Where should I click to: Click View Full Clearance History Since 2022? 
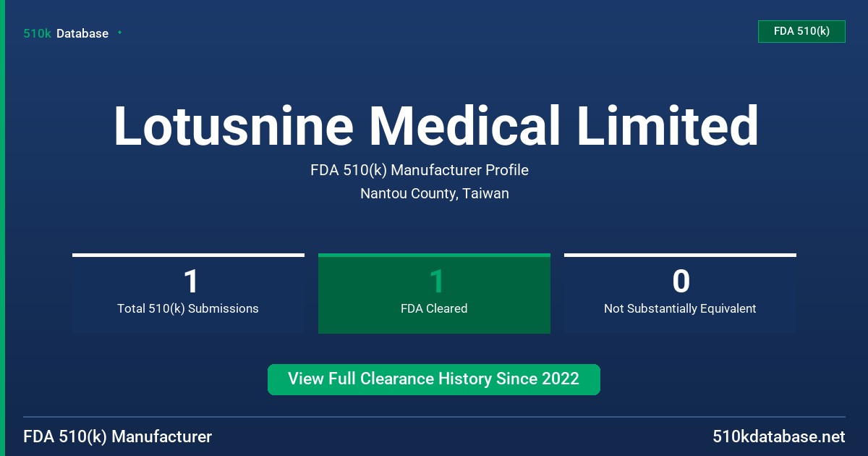click(434, 379)
